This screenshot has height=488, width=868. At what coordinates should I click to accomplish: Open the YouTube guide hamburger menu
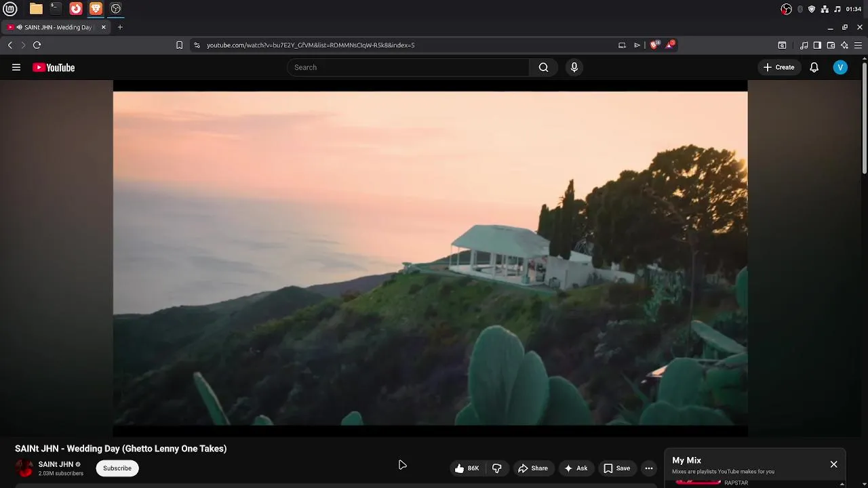(16, 67)
